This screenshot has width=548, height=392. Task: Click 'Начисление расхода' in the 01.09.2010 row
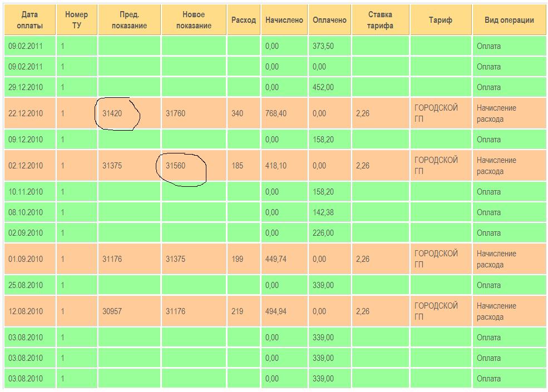point(496,259)
